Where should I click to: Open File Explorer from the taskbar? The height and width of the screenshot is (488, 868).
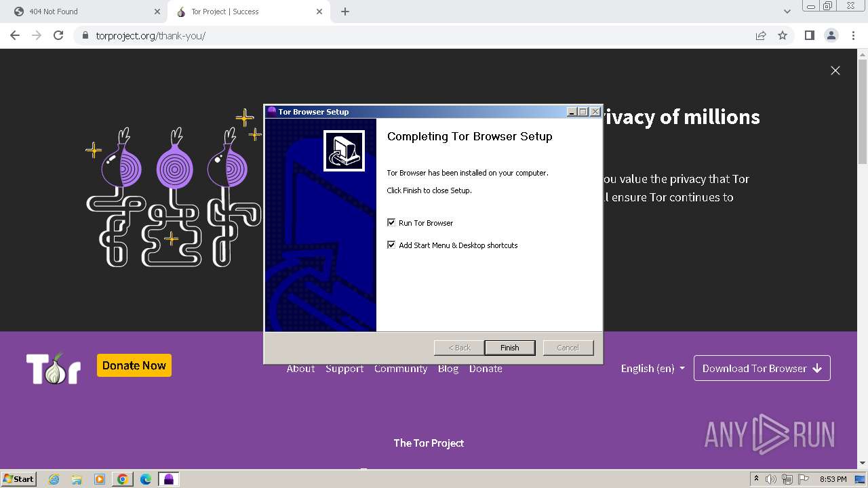click(x=77, y=479)
